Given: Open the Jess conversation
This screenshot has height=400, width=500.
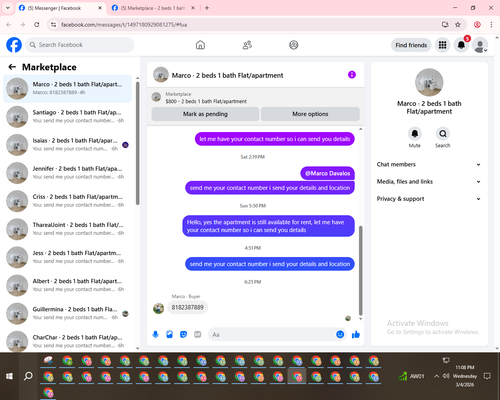Looking at the screenshot, I should [68, 257].
